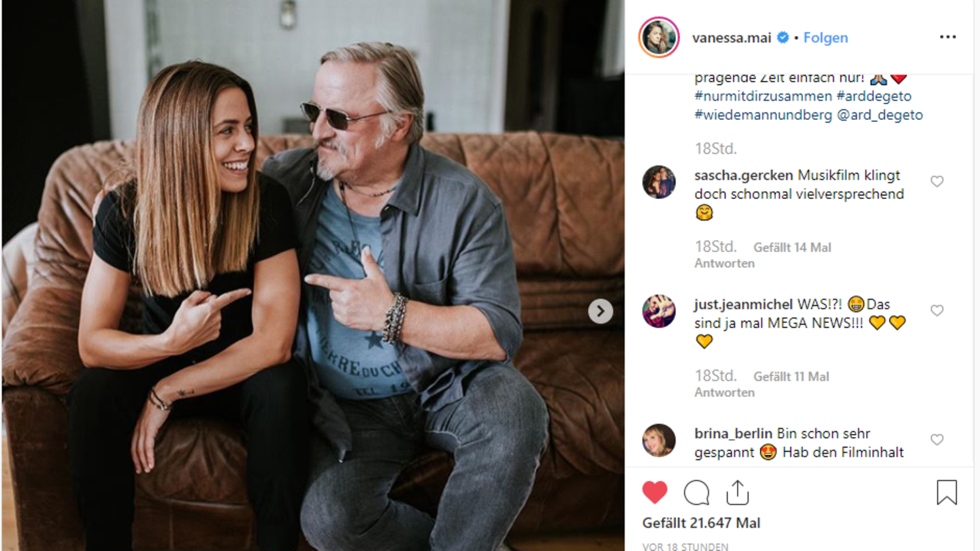
Task: Open the @ard_degeto mention link
Action: (x=879, y=115)
